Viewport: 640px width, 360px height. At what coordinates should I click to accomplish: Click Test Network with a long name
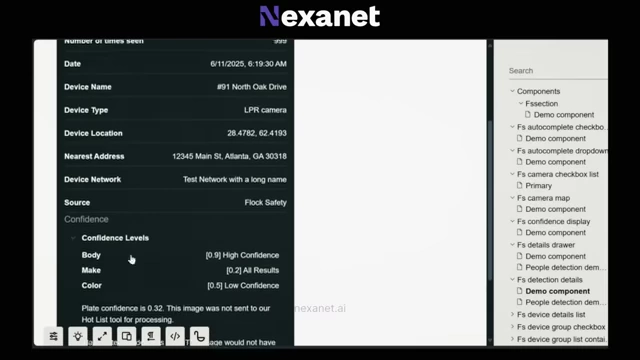pyautogui.click(x=235, y=180)
